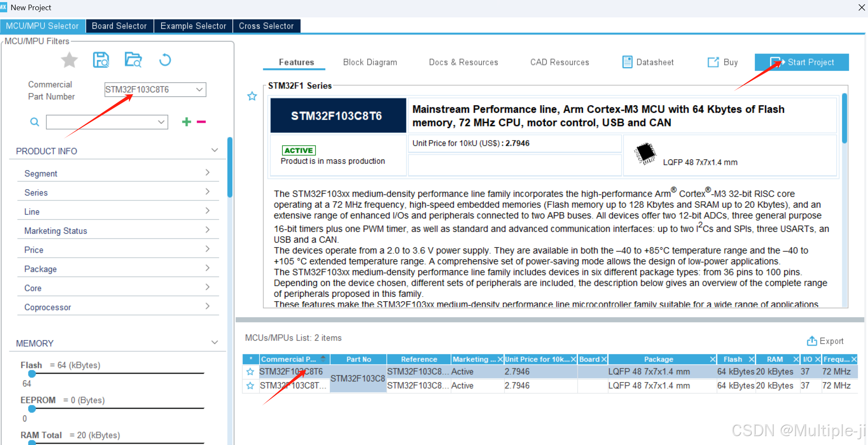
Task: Favorite STM32F103C8T6 star beside series panel
Action: [252, 96]
